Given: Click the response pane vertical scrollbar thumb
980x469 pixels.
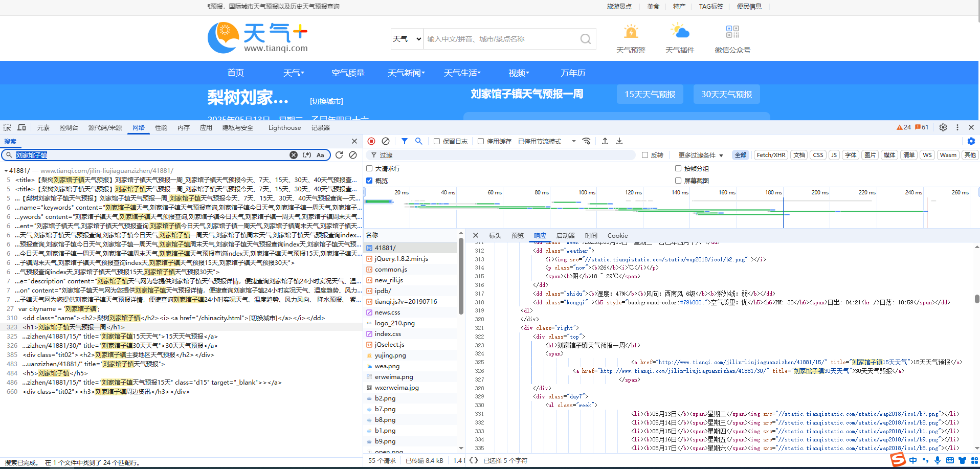Looking at the screenshot, I should click(977, 299).
